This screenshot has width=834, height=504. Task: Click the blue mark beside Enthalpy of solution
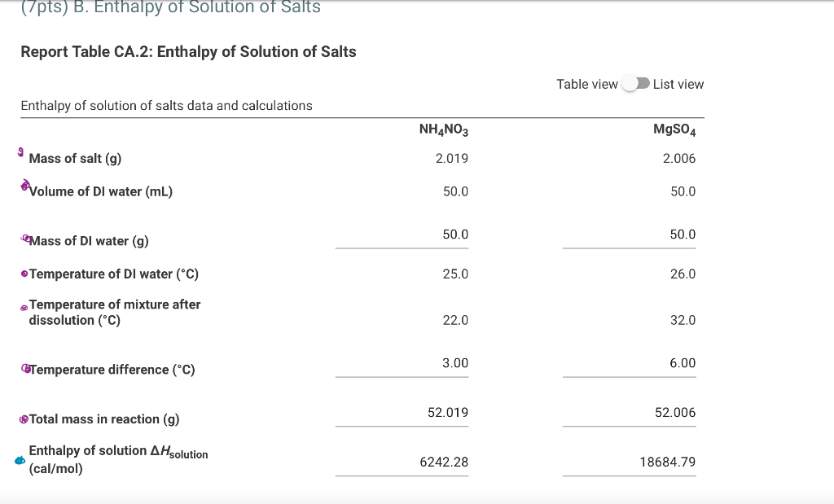(x=20, y=460)
